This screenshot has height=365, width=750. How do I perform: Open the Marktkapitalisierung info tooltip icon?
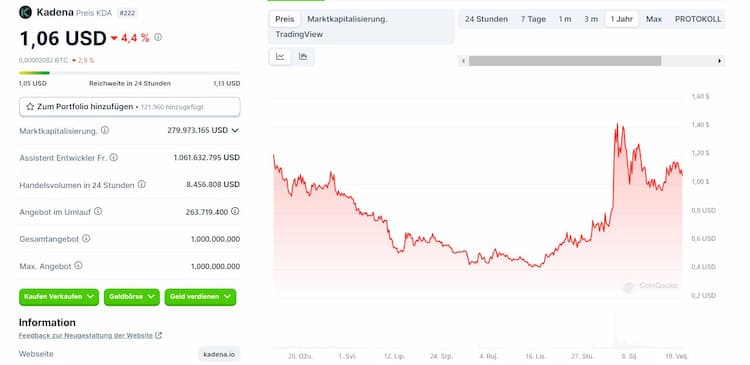pos(105,130)
